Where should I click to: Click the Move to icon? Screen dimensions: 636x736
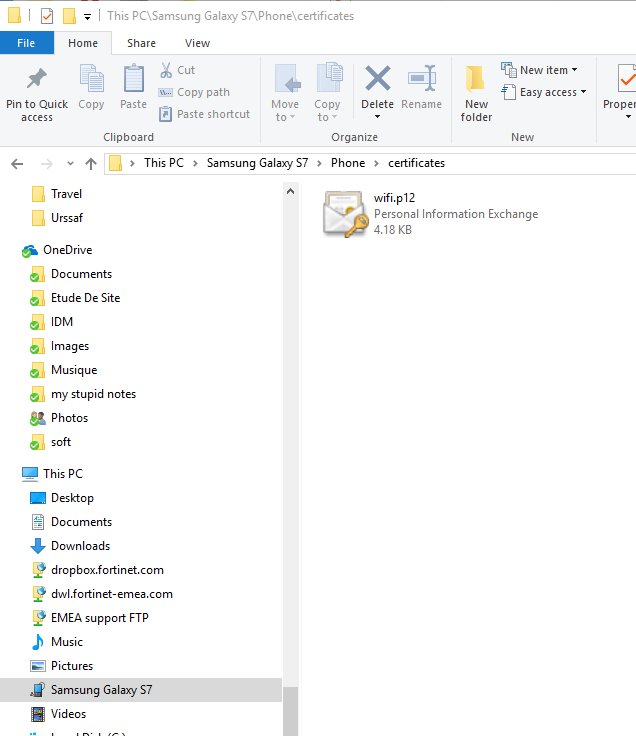point(286,78)
